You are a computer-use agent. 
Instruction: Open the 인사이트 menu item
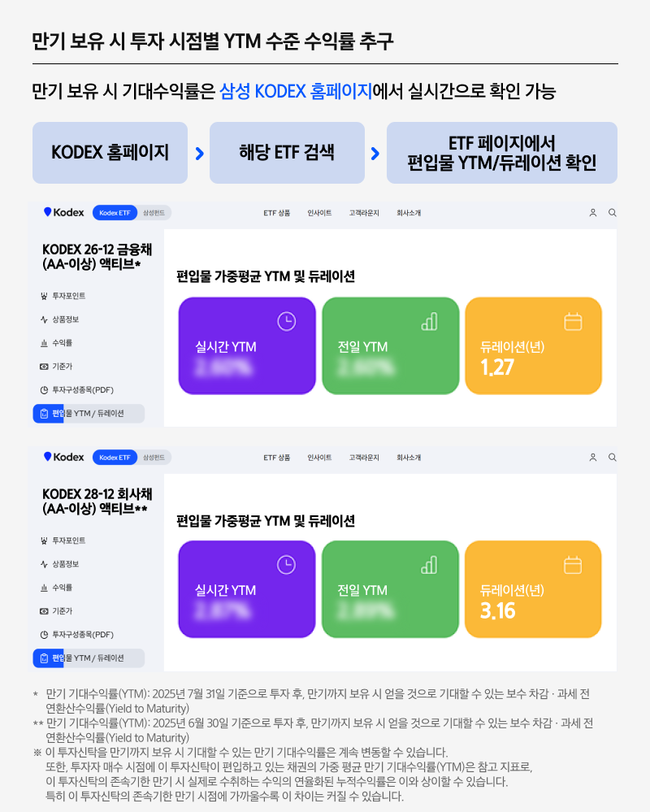tap(319, 212)
